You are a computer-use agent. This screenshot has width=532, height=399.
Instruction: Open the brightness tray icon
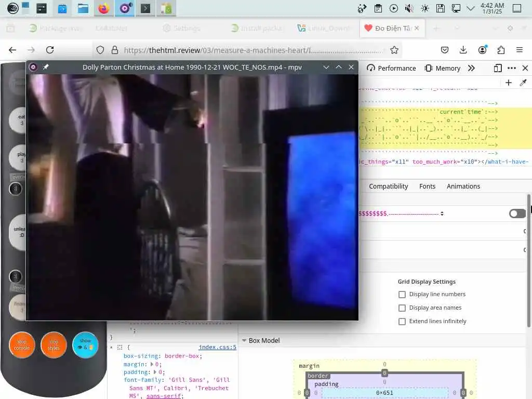(425, 8)
